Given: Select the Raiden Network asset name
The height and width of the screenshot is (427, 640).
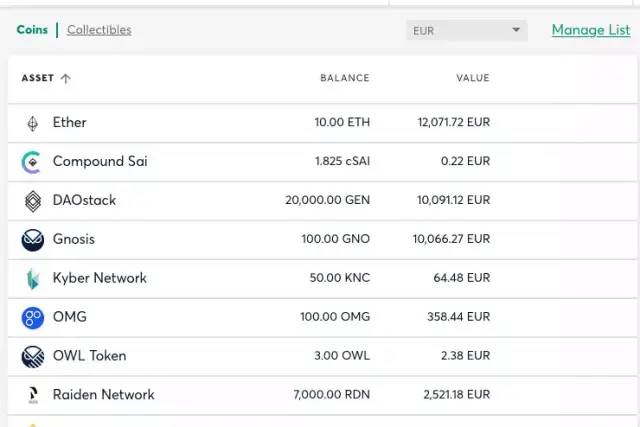Looking at the screenshot, I should [104, 395].
